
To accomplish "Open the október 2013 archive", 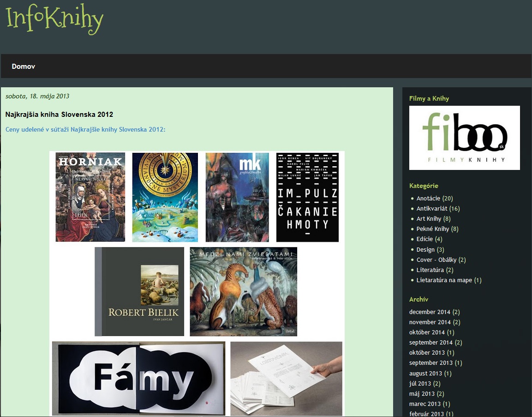I will 427,352.
